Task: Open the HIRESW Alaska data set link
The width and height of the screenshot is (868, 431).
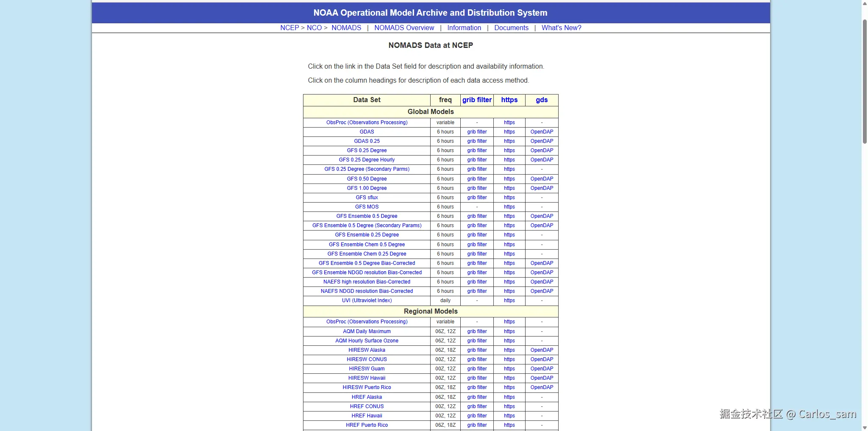Action: [367, 350]
